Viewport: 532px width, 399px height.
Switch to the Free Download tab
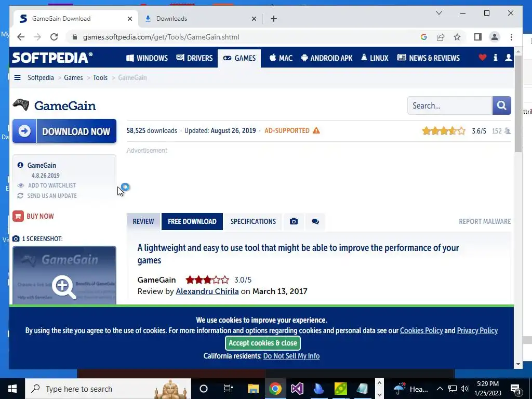(x=192, y=221)
